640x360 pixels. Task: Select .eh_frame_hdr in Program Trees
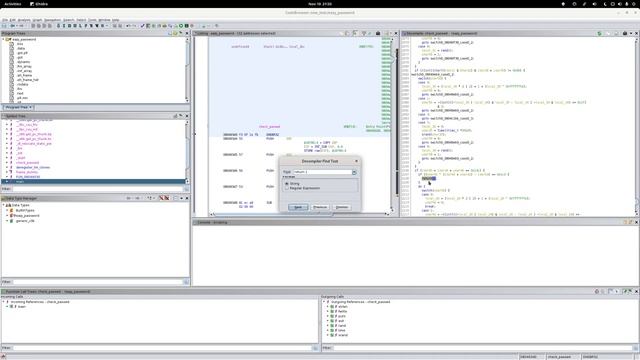tap(27, 80)
